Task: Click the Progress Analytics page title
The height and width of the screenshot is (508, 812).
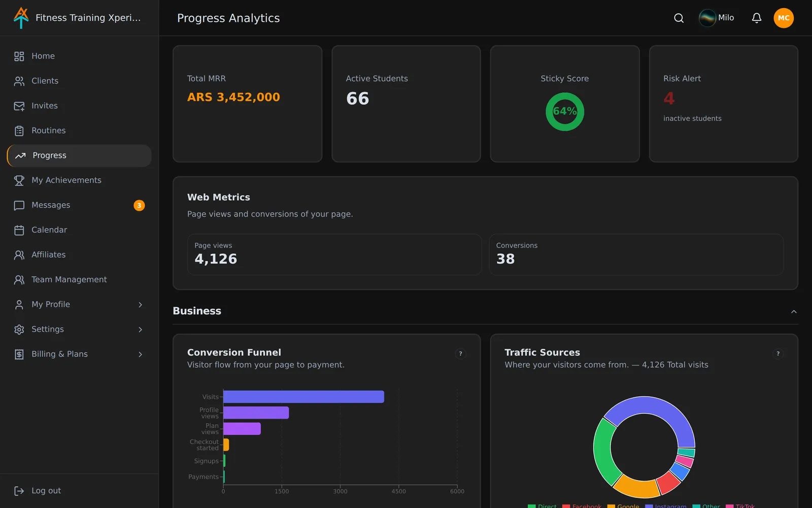Action: tap(228, 18)
